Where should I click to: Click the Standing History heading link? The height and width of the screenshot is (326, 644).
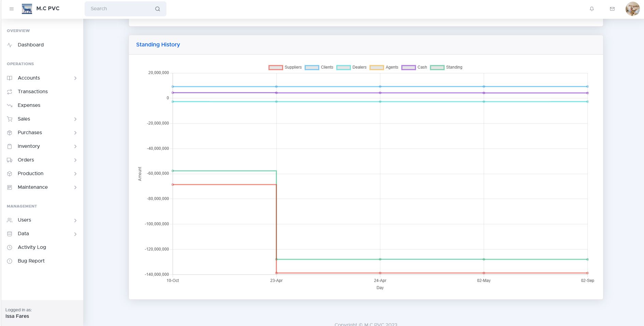point(158,45)
